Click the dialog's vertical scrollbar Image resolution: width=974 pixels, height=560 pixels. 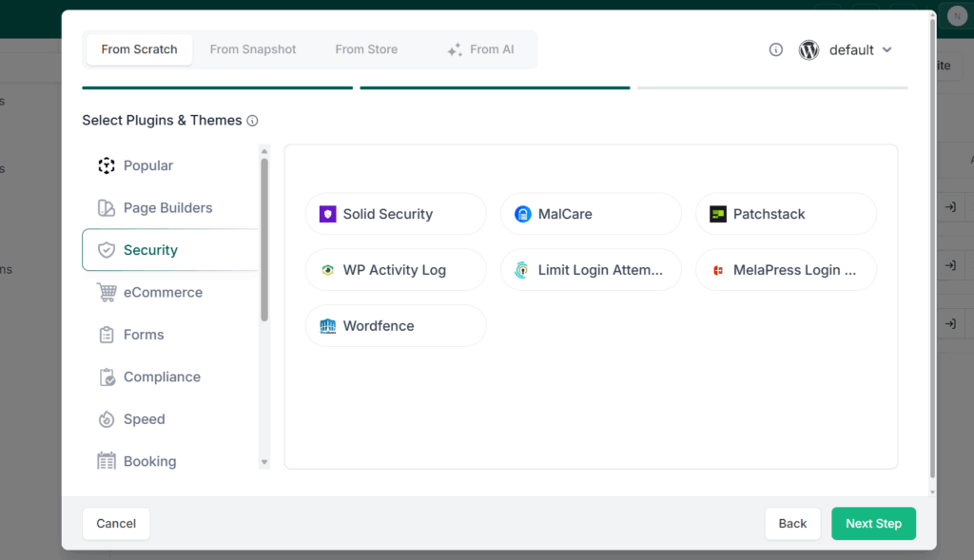[x=932, y=248]
